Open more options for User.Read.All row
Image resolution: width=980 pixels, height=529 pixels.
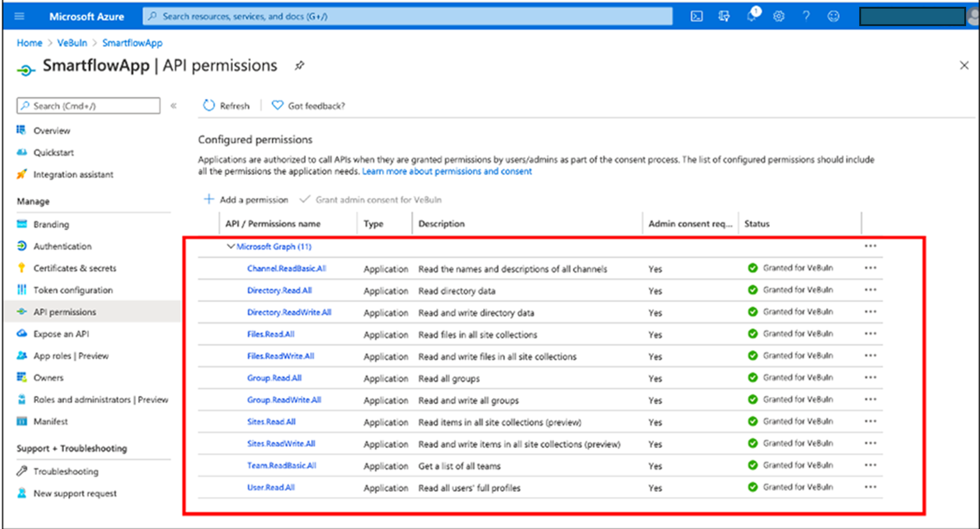870,487
